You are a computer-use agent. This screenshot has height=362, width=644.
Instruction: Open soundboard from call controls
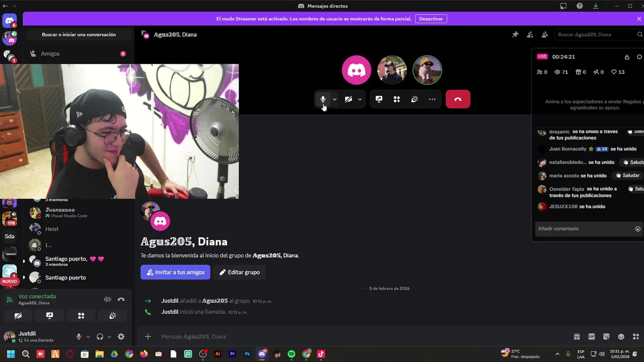415,99
